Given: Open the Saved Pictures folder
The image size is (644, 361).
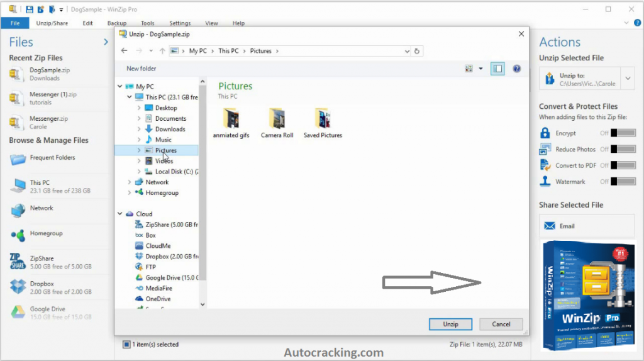Looking at the screenshot, I should [323, 123].
